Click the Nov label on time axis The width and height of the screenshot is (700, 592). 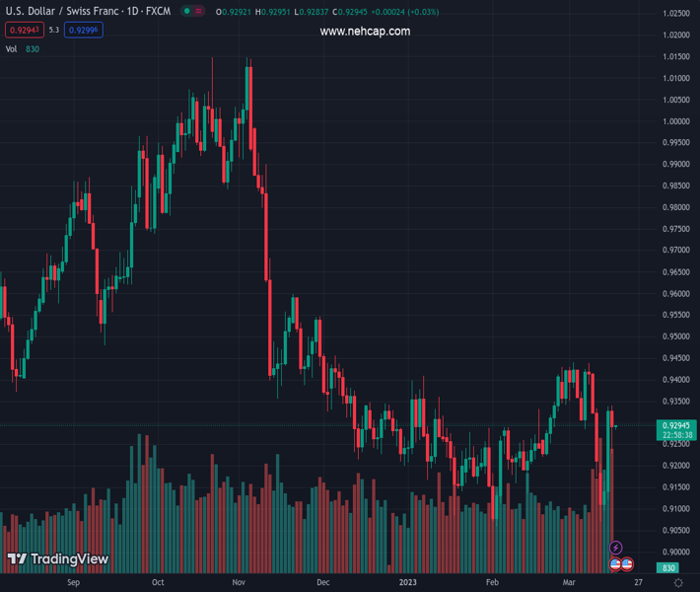tap(239, 582)
